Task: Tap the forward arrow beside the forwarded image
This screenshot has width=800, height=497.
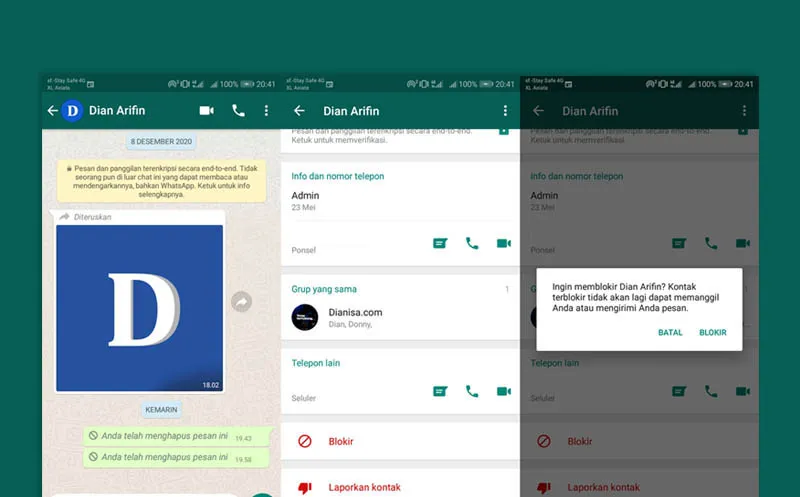Action: [241, 301]
